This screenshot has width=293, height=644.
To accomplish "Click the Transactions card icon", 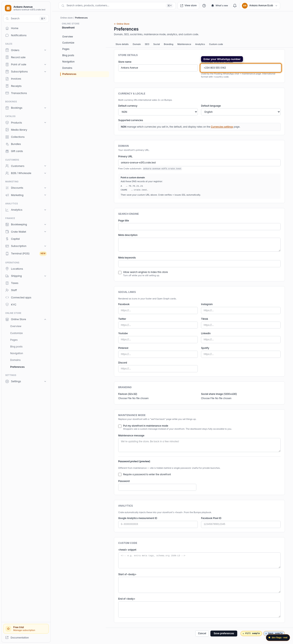I will tap(7, 93).
